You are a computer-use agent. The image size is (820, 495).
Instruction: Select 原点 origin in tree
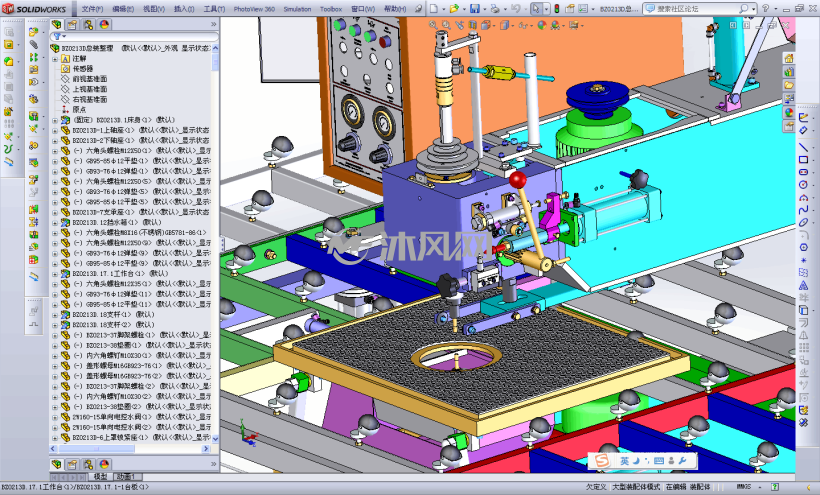[79, 110]
